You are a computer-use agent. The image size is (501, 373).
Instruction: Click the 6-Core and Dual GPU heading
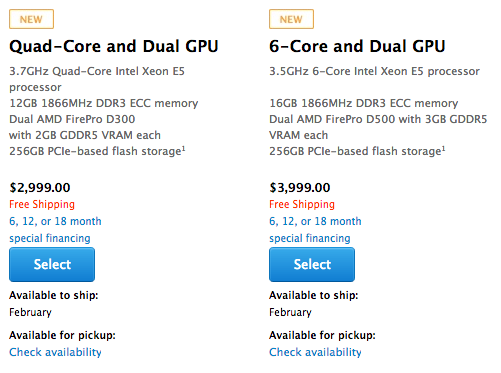point(357,46)
